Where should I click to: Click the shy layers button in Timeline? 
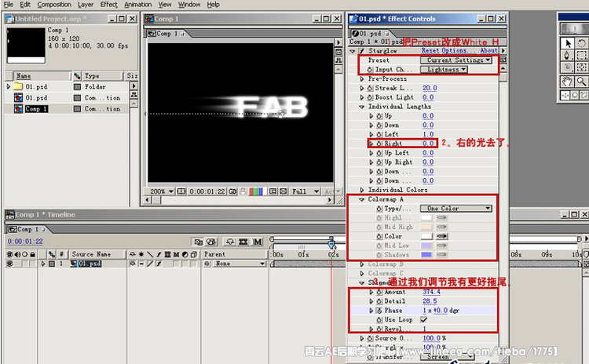[230, 242]
